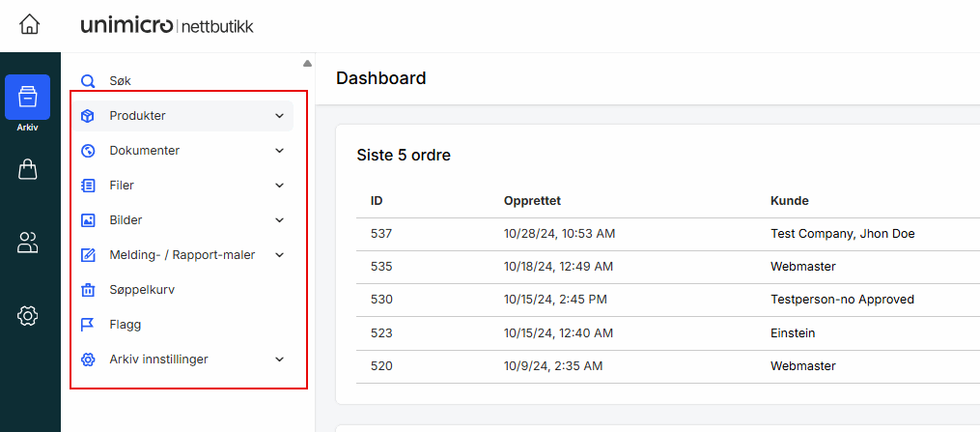Expand the Bilder chevron
This screenshot has width=980, height=432.
279,220
